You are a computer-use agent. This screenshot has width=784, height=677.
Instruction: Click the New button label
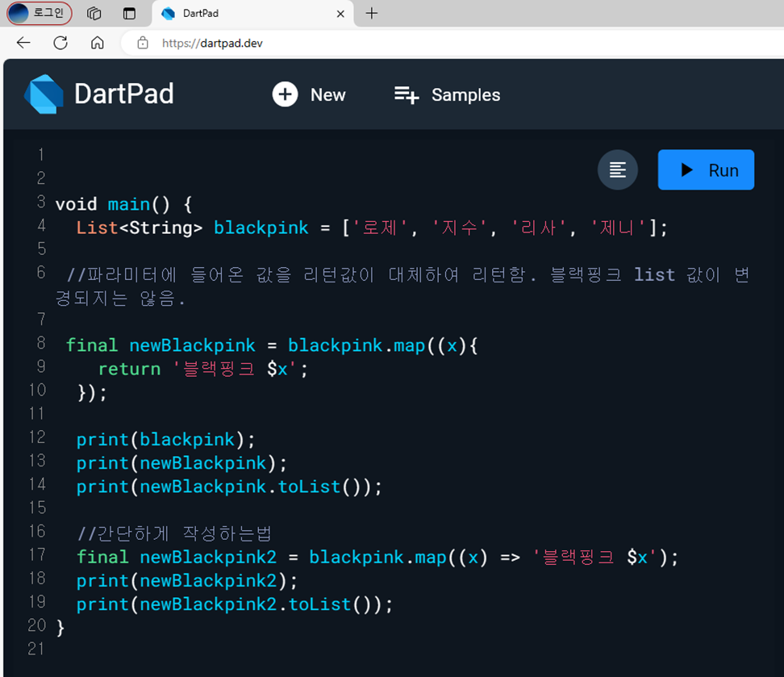[x=328, y=94]
